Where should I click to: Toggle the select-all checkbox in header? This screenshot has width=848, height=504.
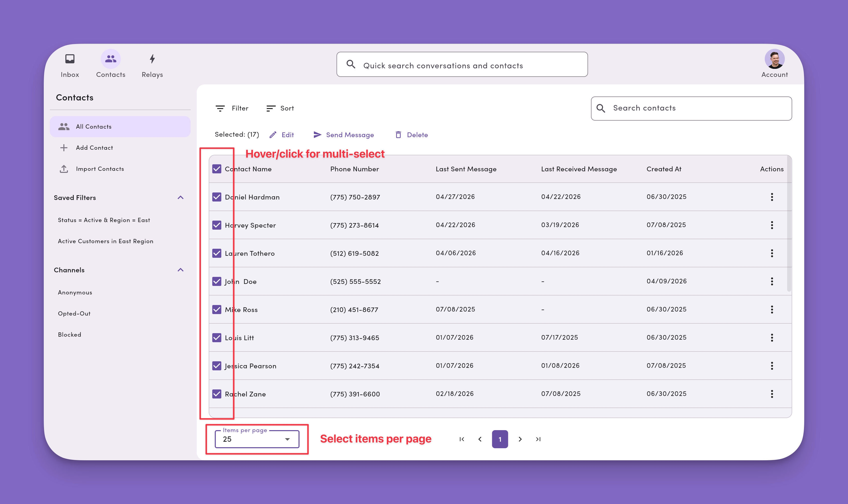click(x=217, y=169)
